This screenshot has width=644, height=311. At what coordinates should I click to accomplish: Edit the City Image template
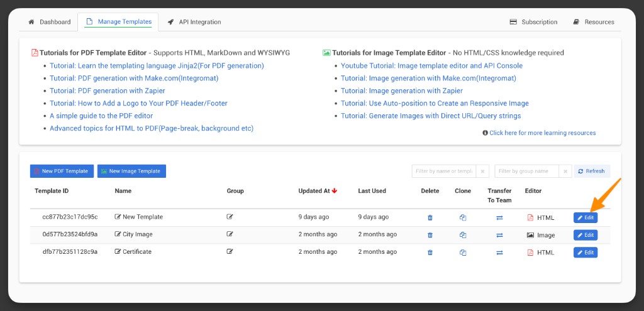coord(586,235)
